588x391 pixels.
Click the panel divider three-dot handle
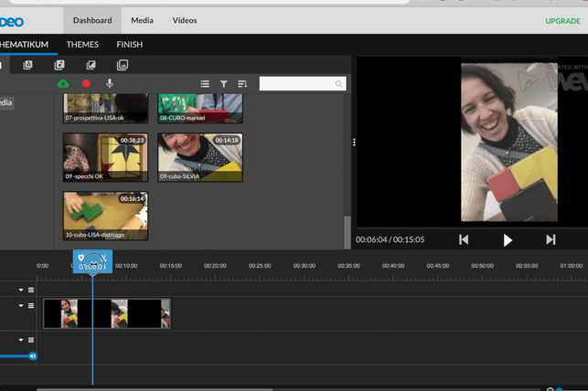354,143
